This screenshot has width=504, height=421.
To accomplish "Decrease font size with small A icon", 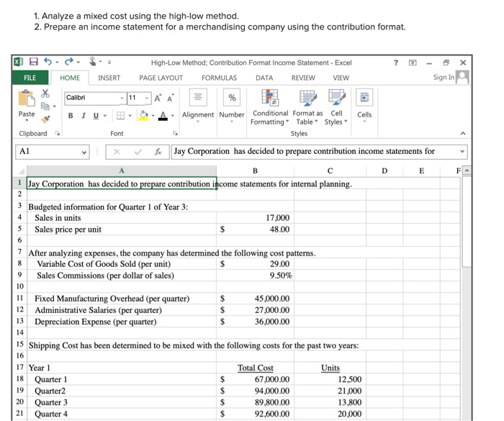I will [x=170, y=98].
